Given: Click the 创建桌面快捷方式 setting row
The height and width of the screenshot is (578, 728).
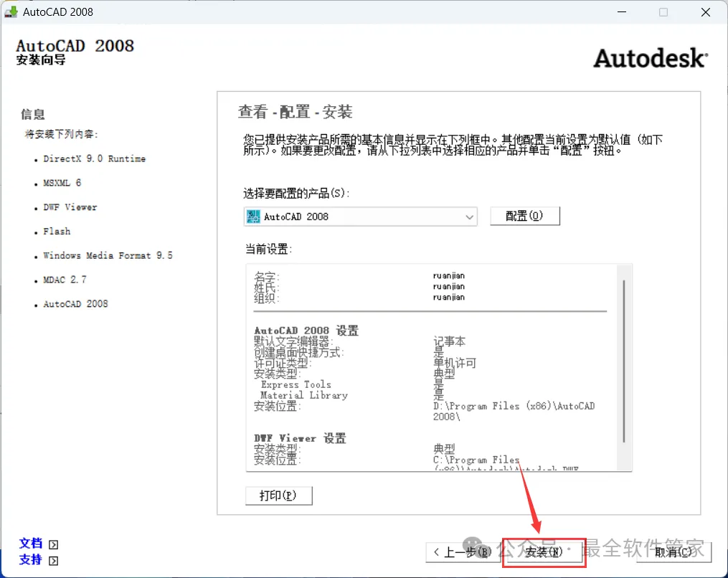Looking at the screenshot, I should click(x=349, y=352).
